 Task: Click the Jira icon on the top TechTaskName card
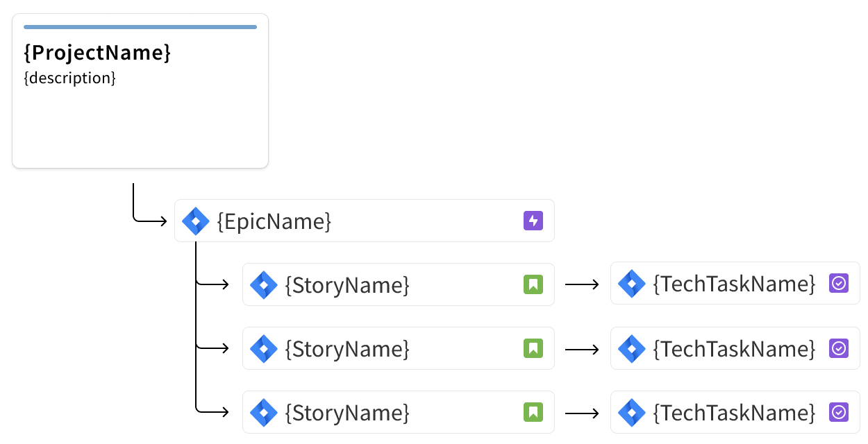(631, 284)
